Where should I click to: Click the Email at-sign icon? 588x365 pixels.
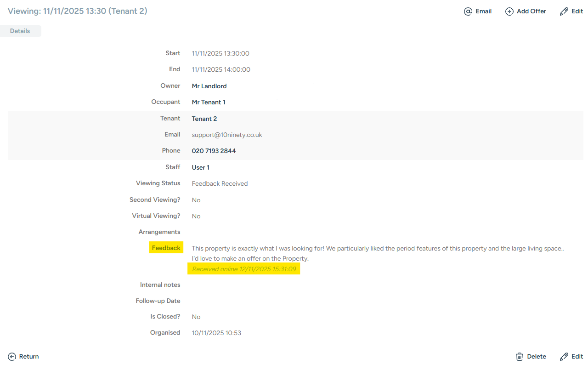[468, 11]
